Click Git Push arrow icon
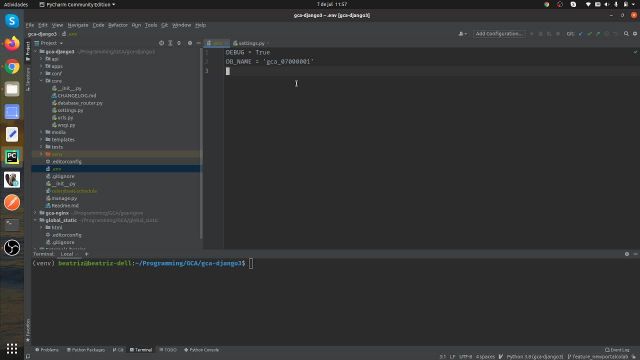The width and height of the screenshot is (640, 360). pos(598,34)
